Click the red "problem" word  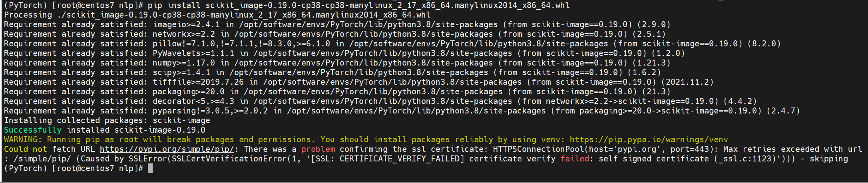click(x=318, y=149)
